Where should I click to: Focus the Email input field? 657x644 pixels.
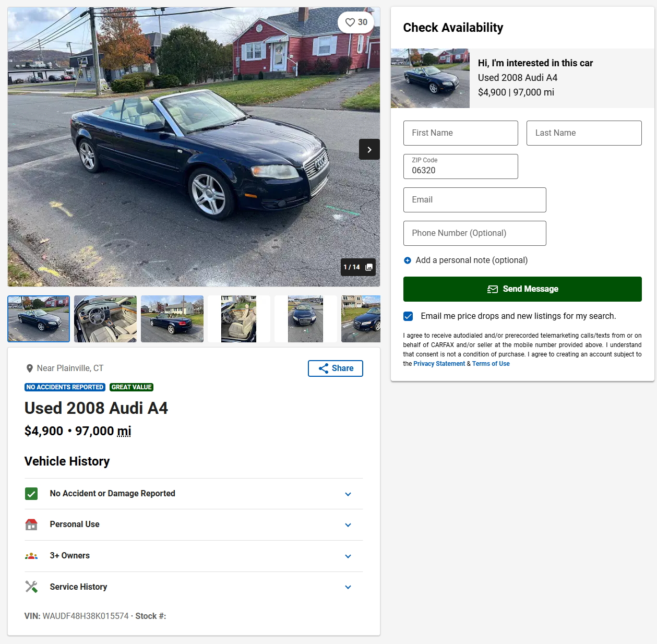[475, 200]
